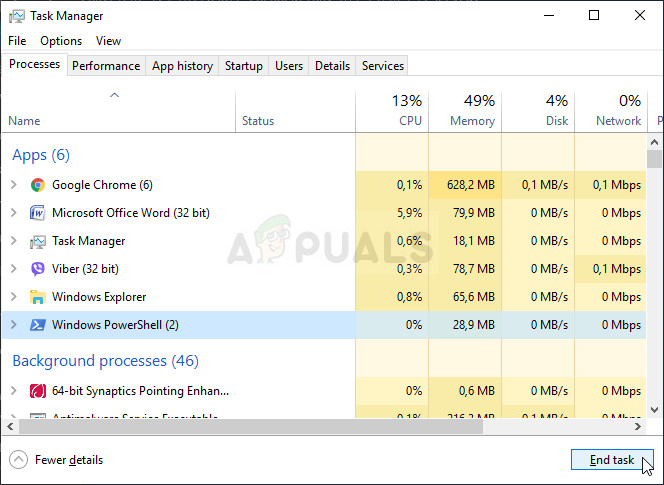Click the Task Manager process icon
Screen dimensions: 664x485
click(38, 241)
